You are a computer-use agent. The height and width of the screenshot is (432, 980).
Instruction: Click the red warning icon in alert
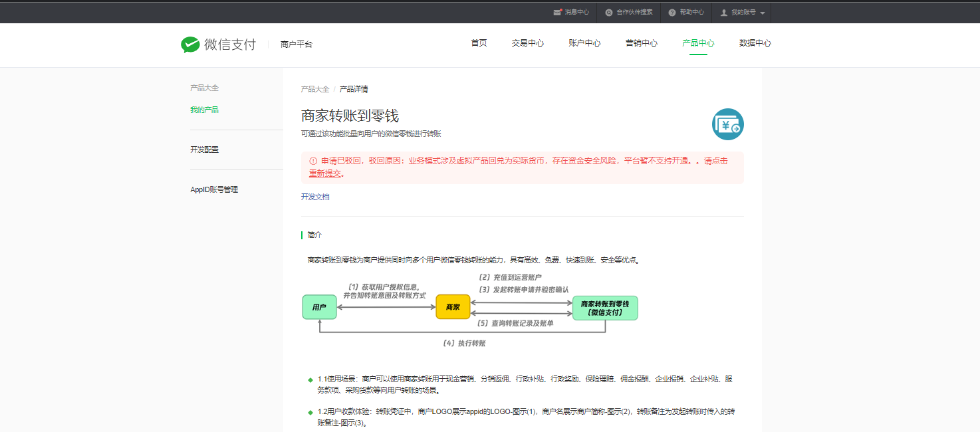click(x=313, y=161)
